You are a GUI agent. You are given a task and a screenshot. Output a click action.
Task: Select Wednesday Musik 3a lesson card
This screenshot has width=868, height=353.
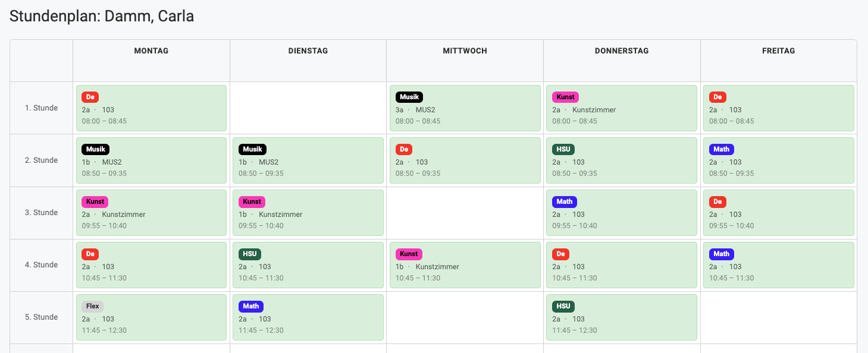point(465,108)
